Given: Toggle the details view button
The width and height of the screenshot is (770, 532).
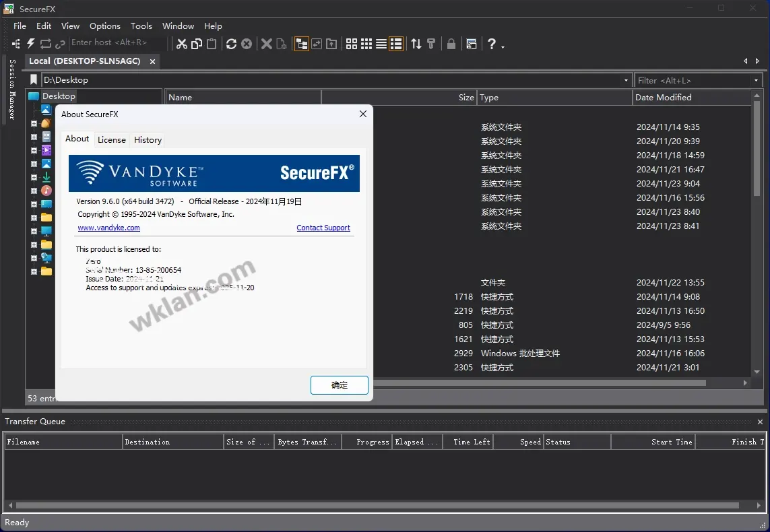Looking at the screenshot, I should (396, 44).
